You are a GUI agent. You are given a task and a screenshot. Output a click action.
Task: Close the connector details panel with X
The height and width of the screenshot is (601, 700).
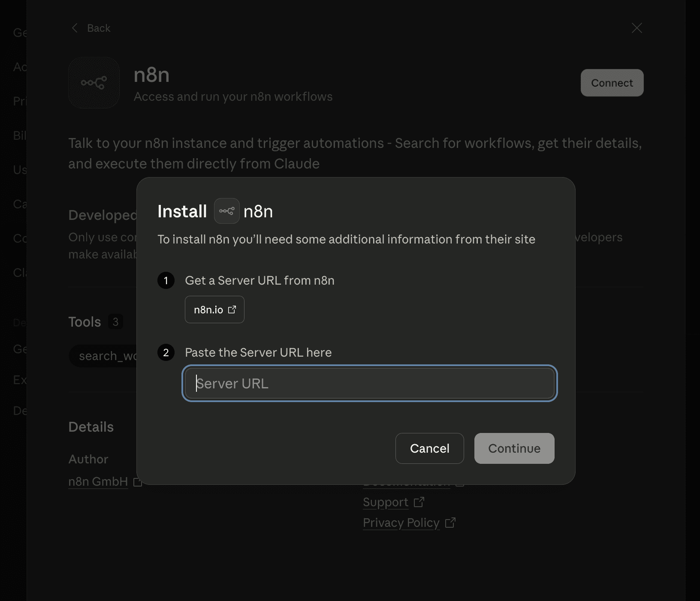coord(637,28)
